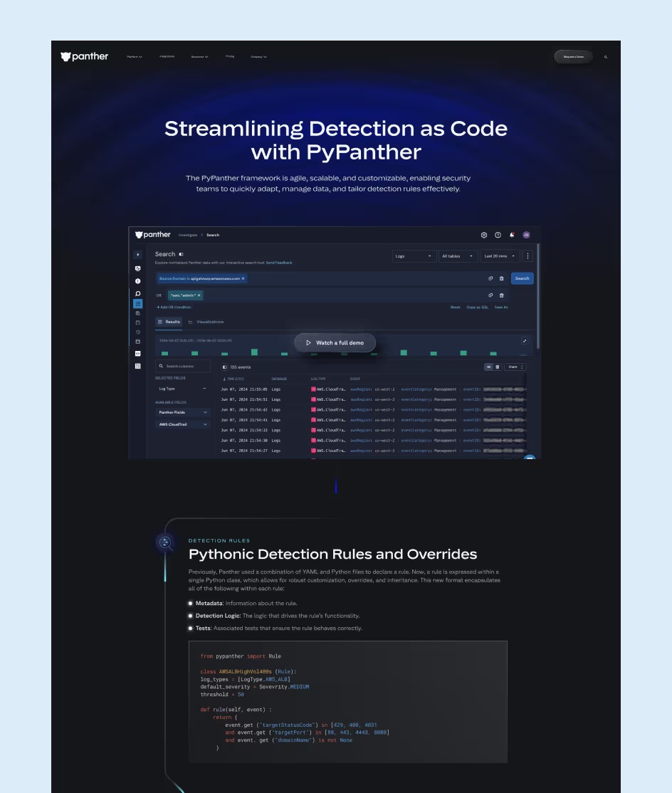This screenshot has height=793, width=672.
Task: Open the magnifier search icon in sidebar
Action: point(137,293)
